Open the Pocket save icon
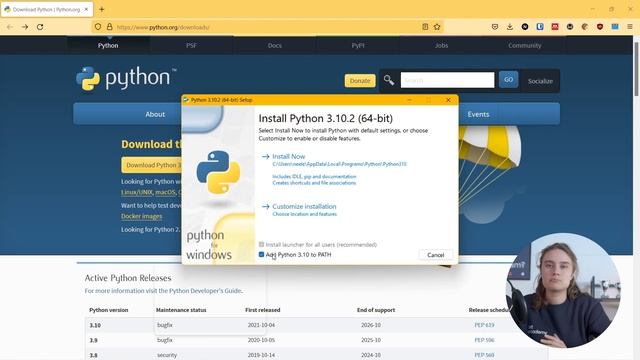This screenshot has height=360, width=640. click(495, 27)
